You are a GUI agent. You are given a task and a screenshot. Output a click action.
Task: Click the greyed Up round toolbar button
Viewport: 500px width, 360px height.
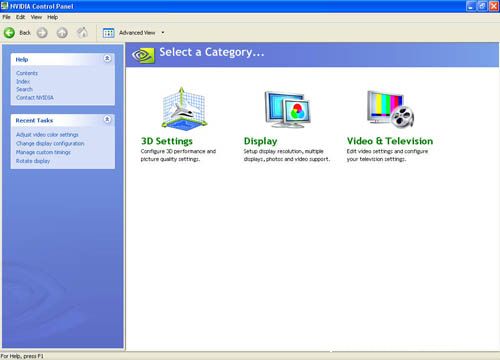62,33
